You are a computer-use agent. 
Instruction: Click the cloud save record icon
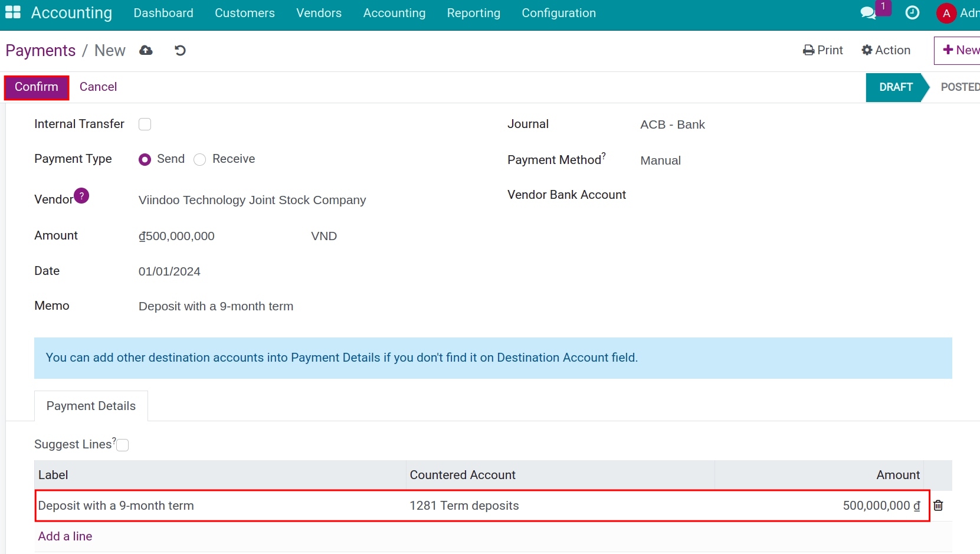point(146,51)
